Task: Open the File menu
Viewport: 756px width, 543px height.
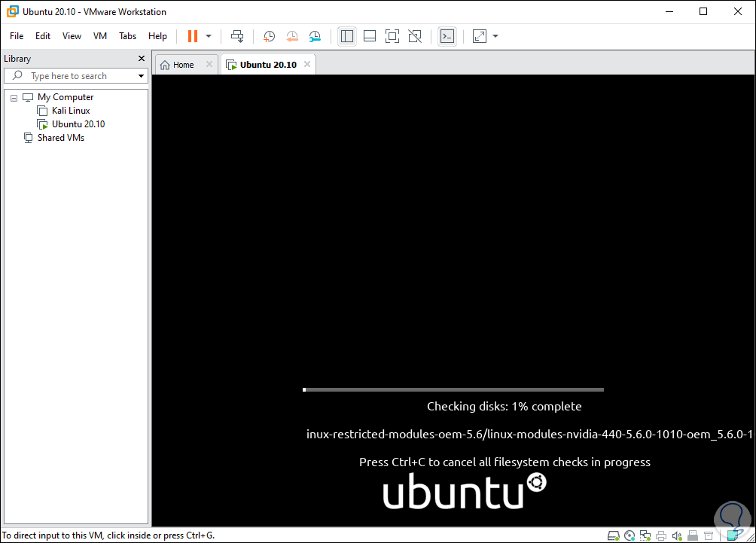Action: (17, 36)
